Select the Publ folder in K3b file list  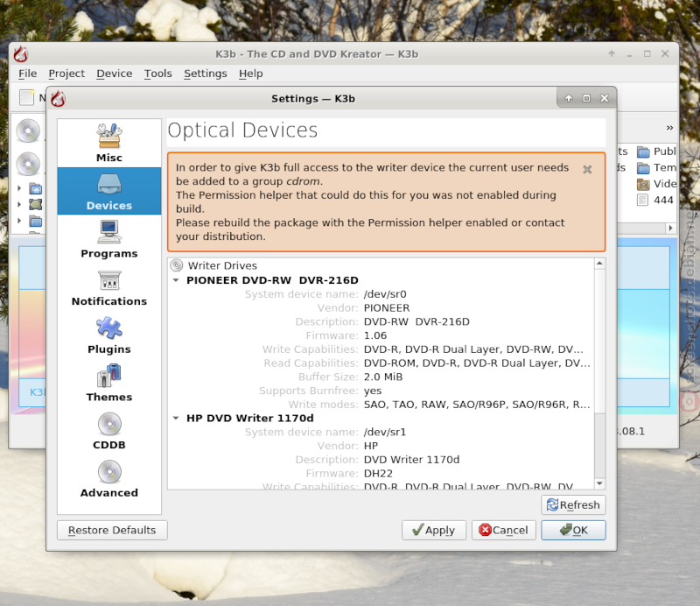(x=656, y=151)
